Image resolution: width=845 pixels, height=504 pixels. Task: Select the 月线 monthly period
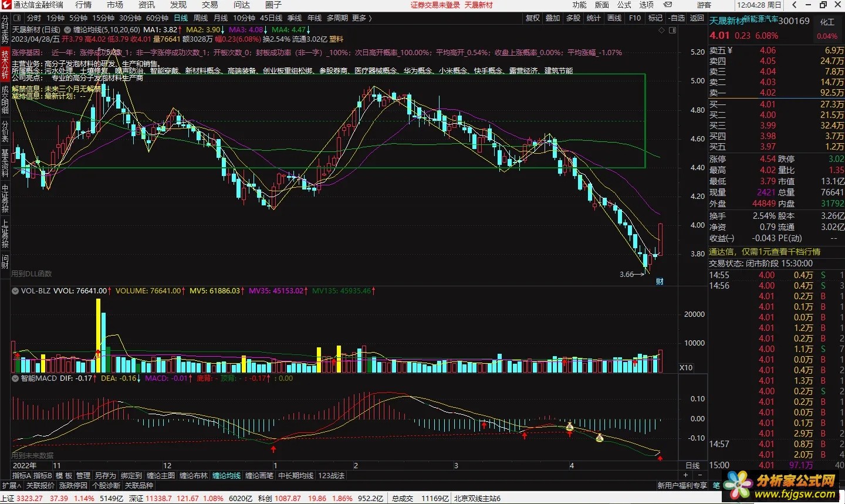[x=221, y=18]
